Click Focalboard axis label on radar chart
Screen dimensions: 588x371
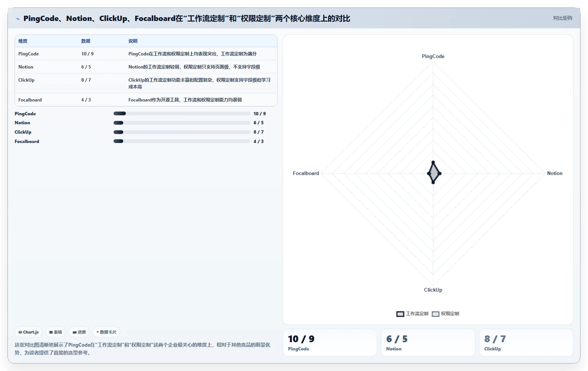point(306,173)
